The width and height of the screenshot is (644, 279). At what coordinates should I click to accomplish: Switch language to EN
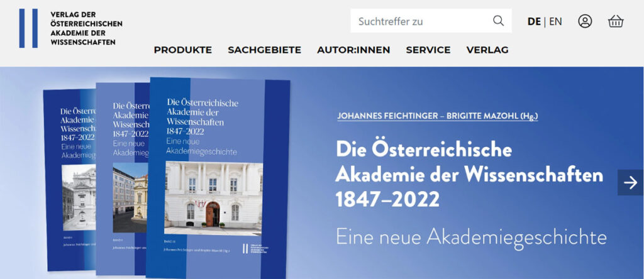point(555,21)
